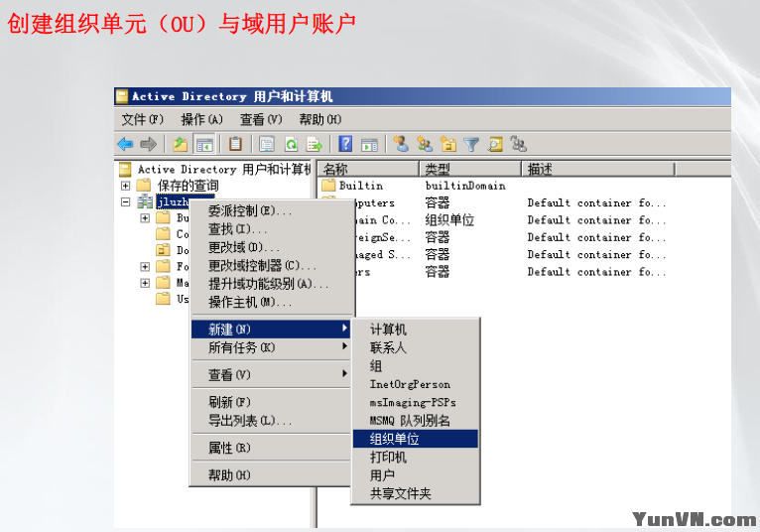Image resolution: width=760 pixels, height=532 pixels.
Task: Choose 更改域控制器(C)... from context menu
Action: (x=272, y=266)
